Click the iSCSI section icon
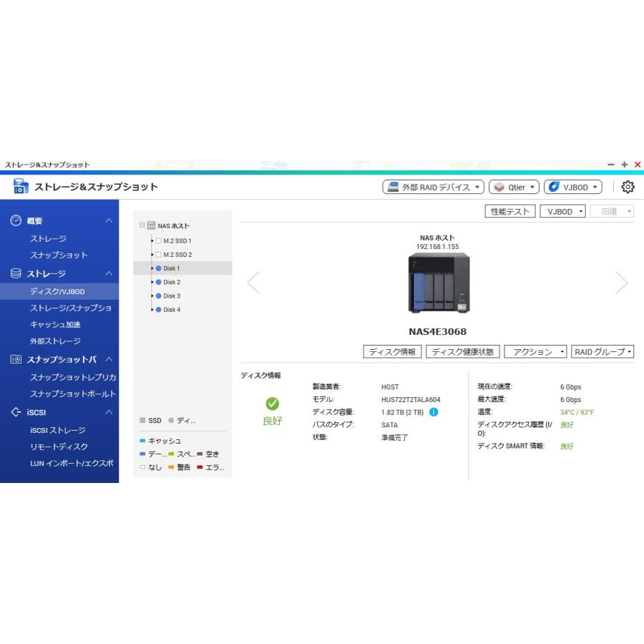The height and width of the screenshot is (644, 644). [x=16, y=412]
